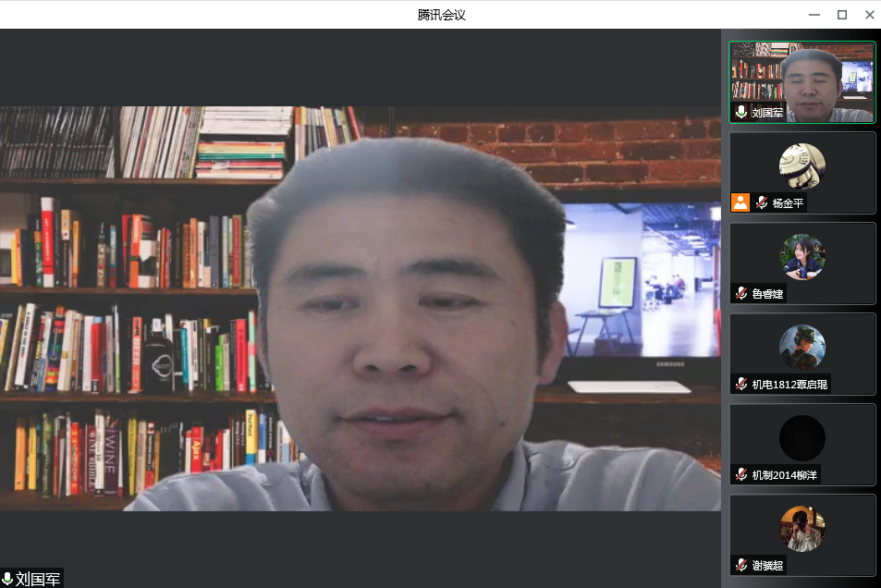The width and height of the screenshot is (881, 588).
Task: Click green mic icon on 刘国军 thumbnail
Action: click(x=741, y=112)
